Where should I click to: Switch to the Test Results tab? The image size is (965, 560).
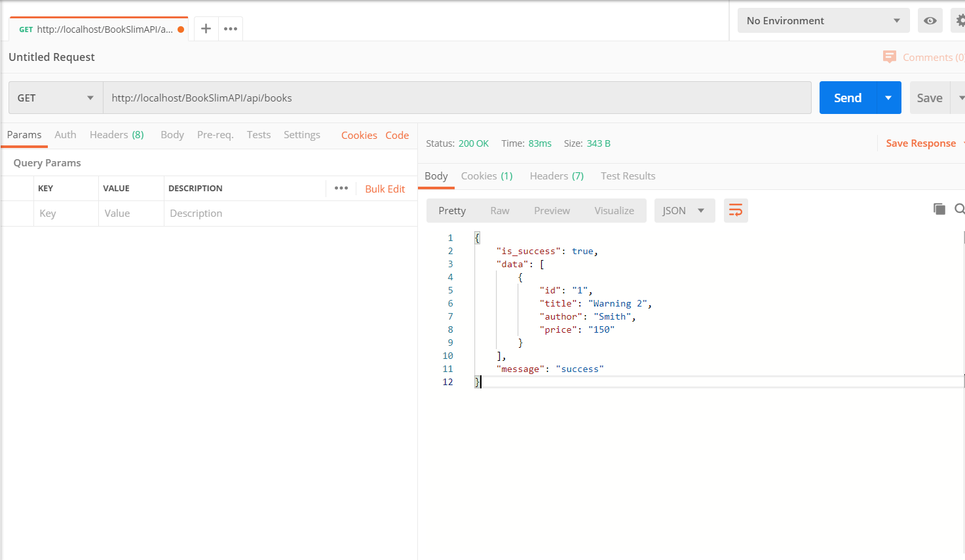tap(628, 176)
